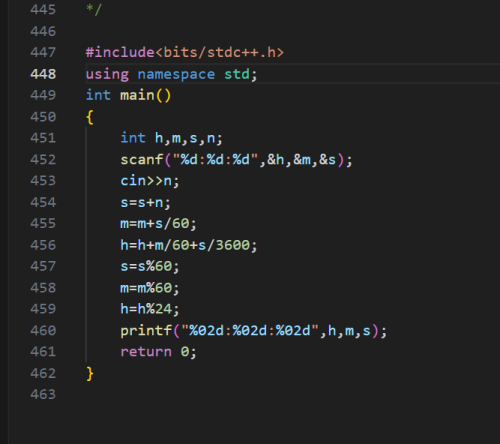Click line number 463 in the gutter
The image size is (500, 444).
point(43,394)
